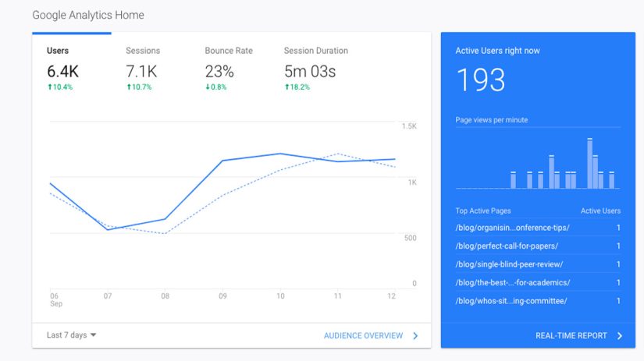Click the arrow beside Real-Time Report

click(620, 336)
